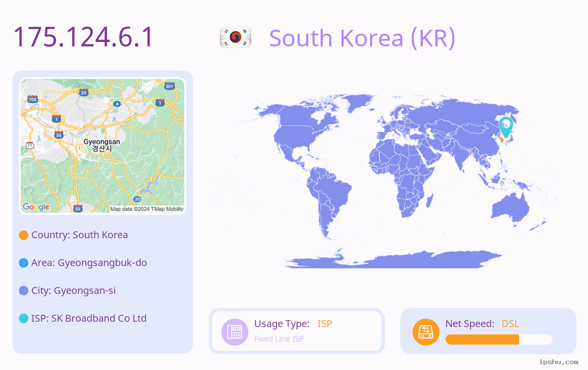
Task: Click the DSL speed value
Action: tap(510, 324)
